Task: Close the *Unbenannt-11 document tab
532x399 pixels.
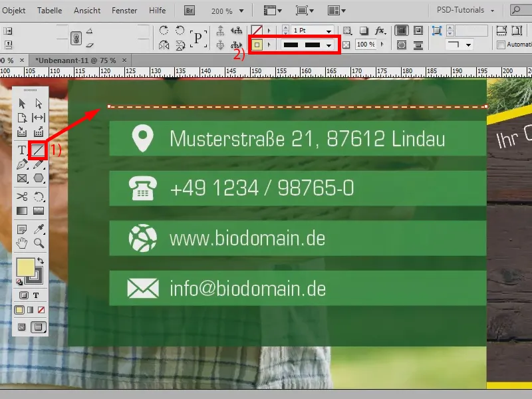Action: pos(124,60)
